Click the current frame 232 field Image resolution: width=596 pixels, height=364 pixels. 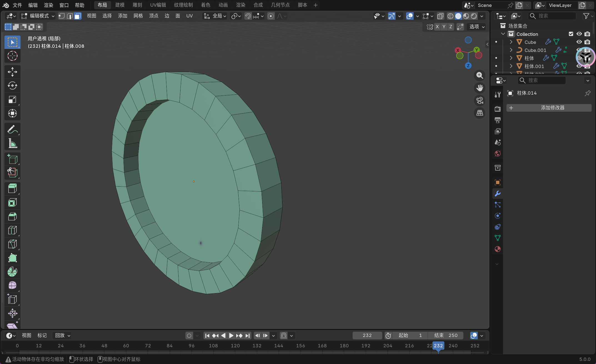point(367,335)
